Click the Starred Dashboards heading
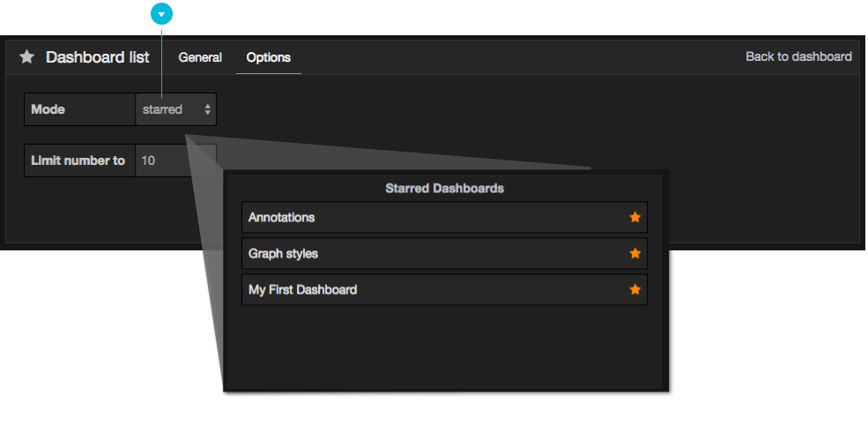Image resolution: width=868 pixels, height=432 pixels. (x=444, y=189)
